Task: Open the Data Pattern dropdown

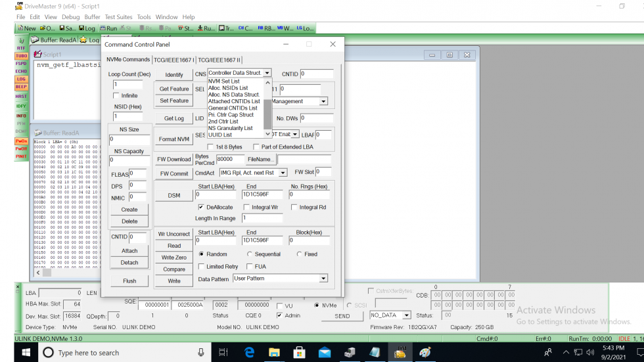Action: coord(323,279)
